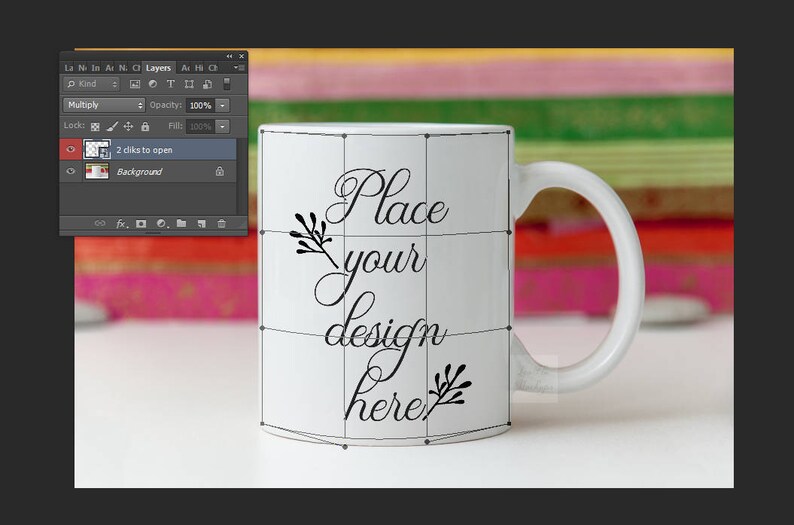Filter layers by smart objects icon
The width and height of the screenshot is (794, 525).
[x=207, y=84]
